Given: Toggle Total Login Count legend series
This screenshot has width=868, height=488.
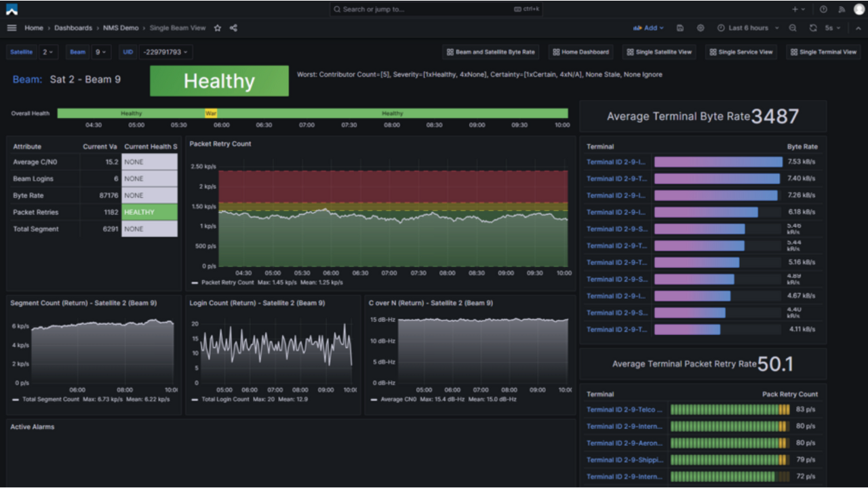Looking at the screenshot, I should point(224,399).
